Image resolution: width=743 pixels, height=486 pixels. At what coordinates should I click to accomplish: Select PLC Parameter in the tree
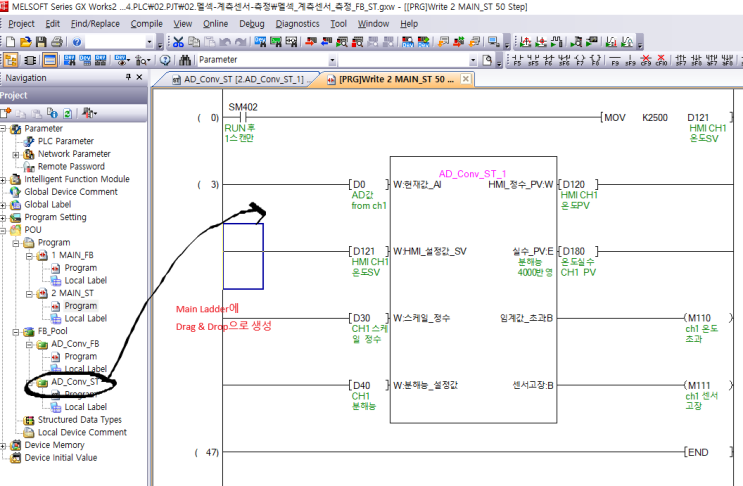tap(65, 141)
